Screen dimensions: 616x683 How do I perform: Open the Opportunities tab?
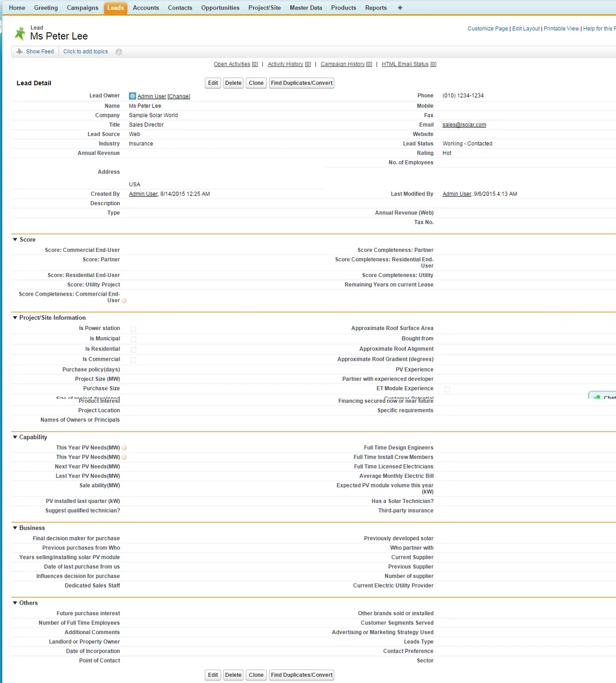click(220, 8)
